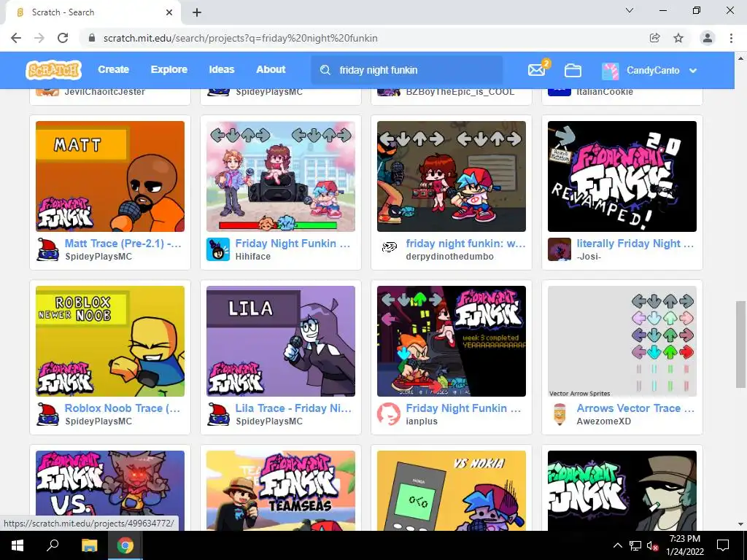This screenshot has width=747, height=560.
Task: Click the Hihiface author link
Action: pos(253,256)
